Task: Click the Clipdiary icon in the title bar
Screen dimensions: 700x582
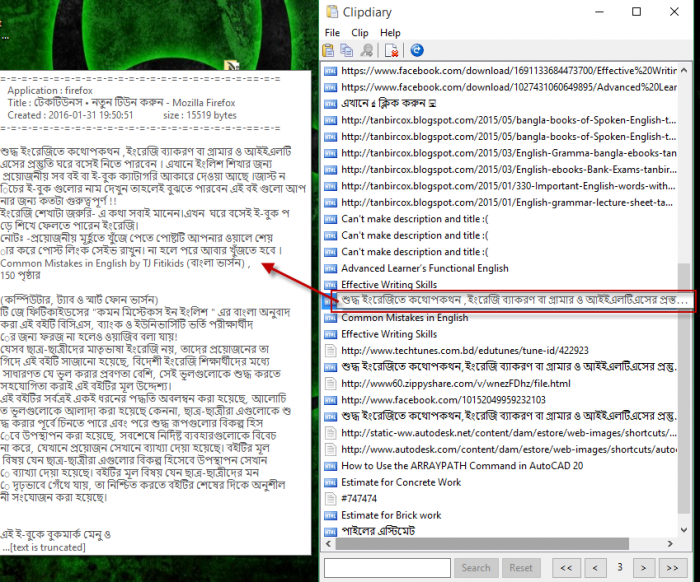Action: point(332,12)
